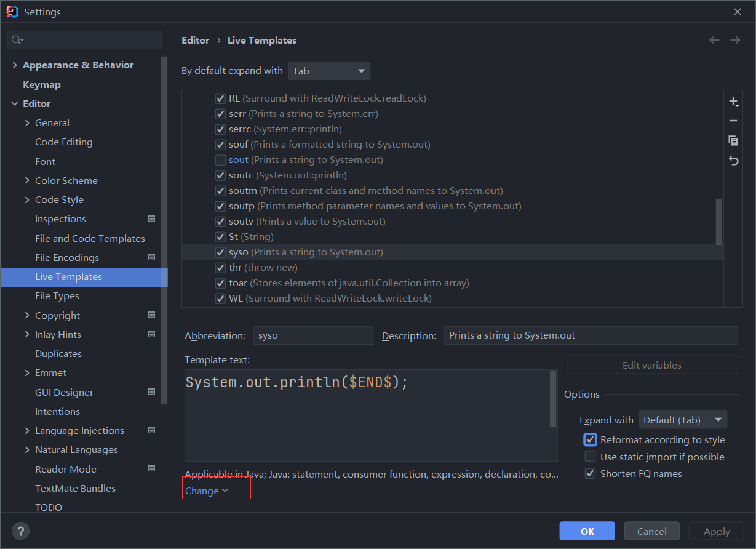Open the Expand with Default (Tab) dropdown
Viewport: 756px width, 549px height.
click(683, 420)
